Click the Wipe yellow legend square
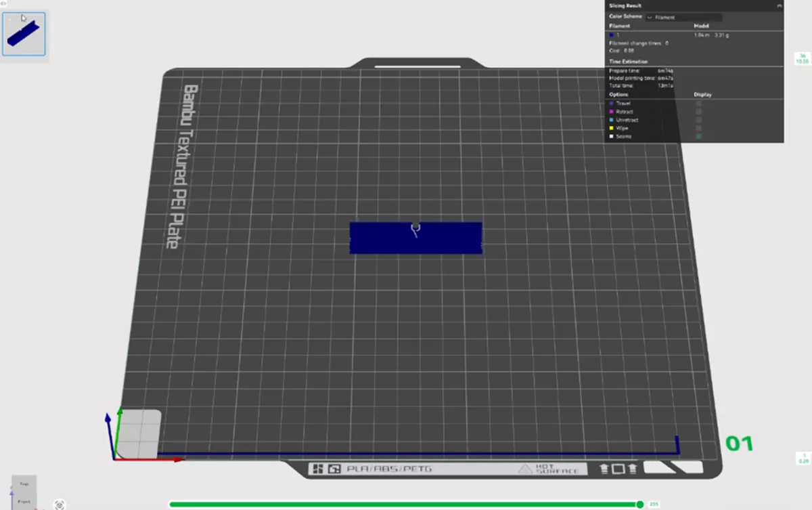This screenshot has width=812, height=510. tap(611, 128)
